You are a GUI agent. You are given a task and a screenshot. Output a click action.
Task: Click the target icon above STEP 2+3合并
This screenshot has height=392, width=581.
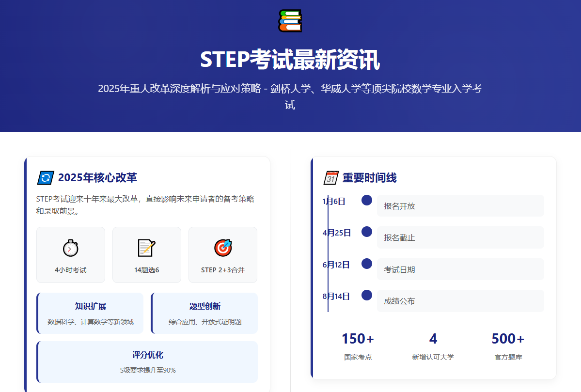point(223,248)
